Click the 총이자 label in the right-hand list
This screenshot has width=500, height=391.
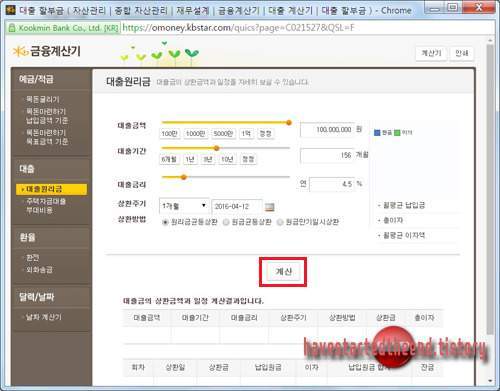(393, 220)
